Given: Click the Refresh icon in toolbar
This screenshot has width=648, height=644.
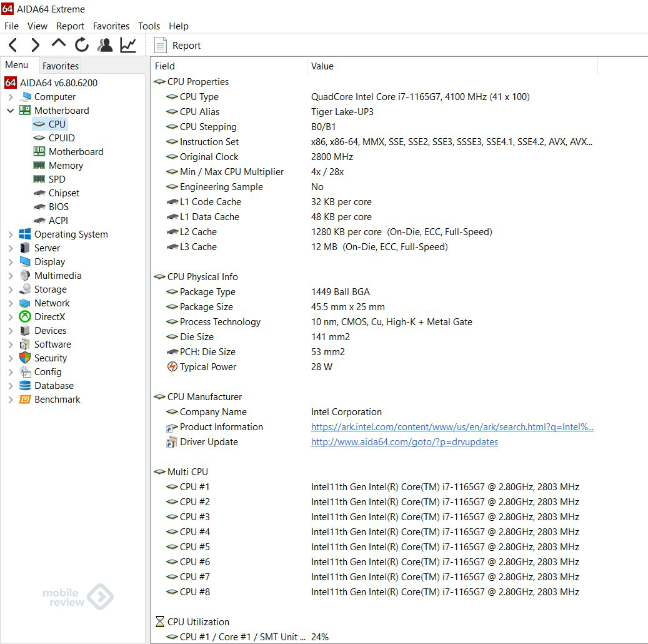Looking at the screenshot, I should pos(82,44).
